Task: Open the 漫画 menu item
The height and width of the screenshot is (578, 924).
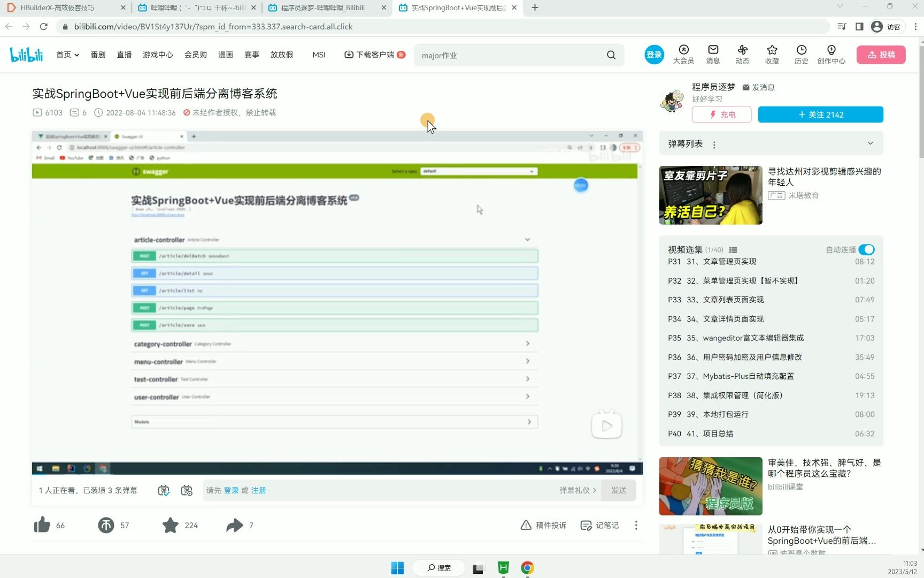Action: [x=226, y=55]
